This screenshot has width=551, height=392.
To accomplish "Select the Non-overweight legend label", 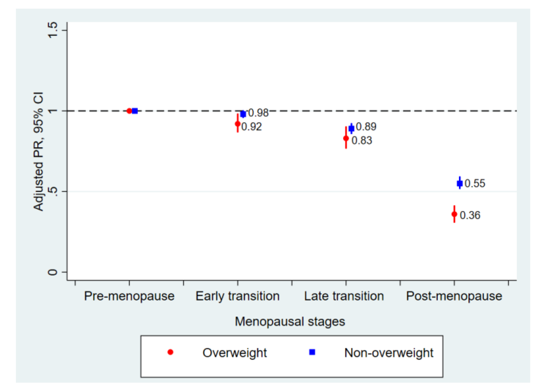I will 389,353.
